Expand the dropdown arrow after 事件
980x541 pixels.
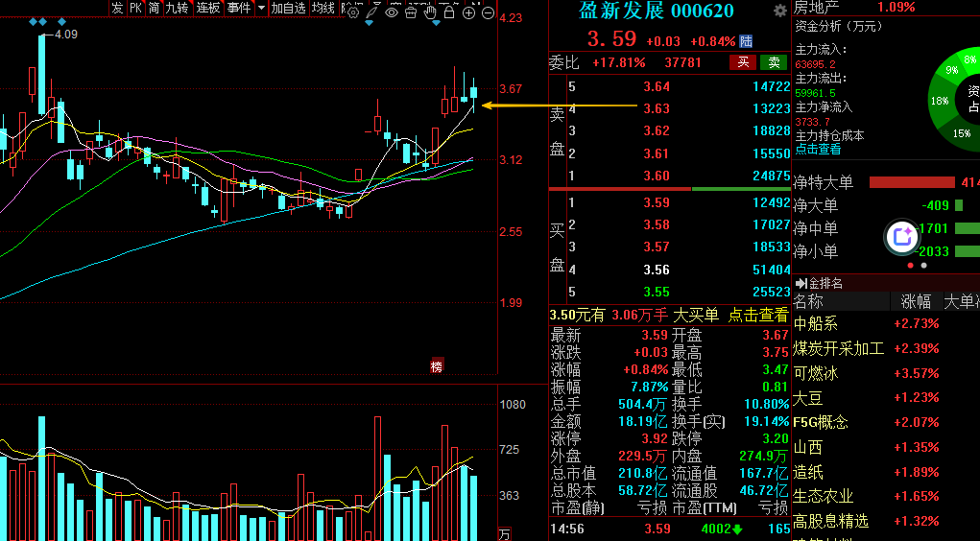[261, 8]
